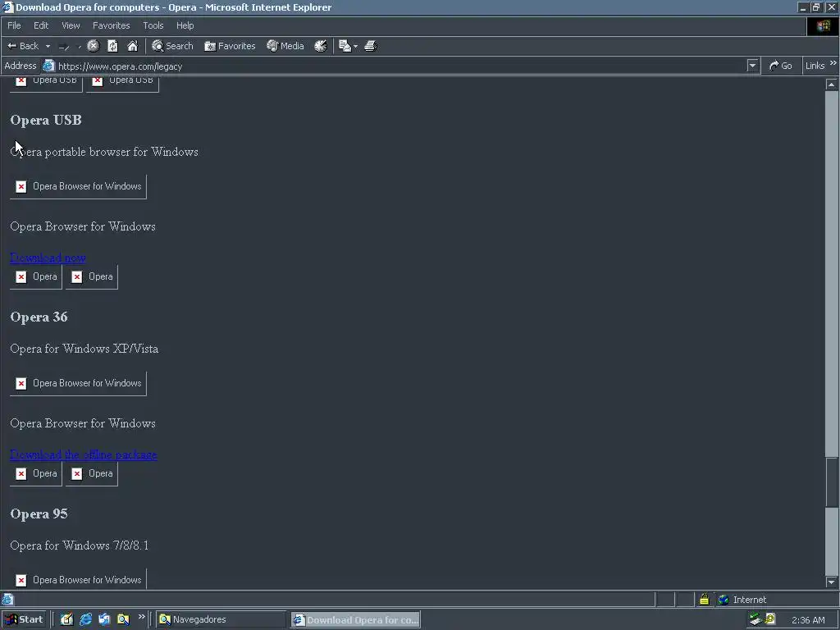Open the Edit menu
Image resolution: width=840 pixels, height=630 pixels.
point(41,25)
